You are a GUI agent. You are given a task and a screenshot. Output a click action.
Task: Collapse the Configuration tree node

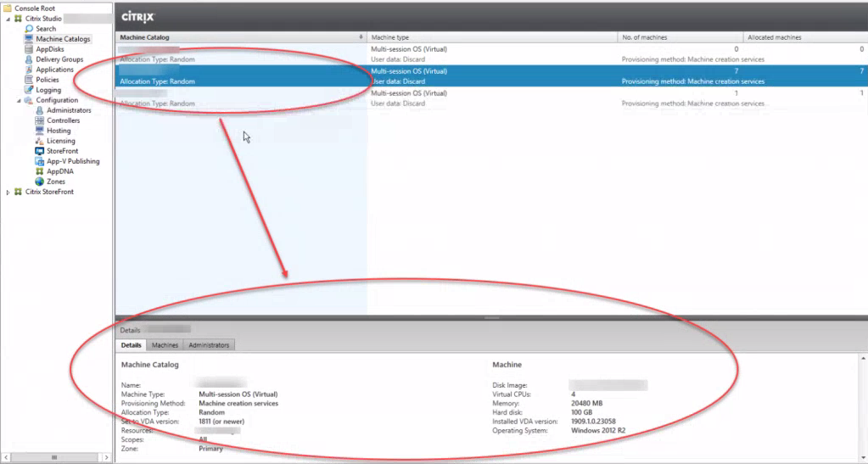tap(19, 100)
